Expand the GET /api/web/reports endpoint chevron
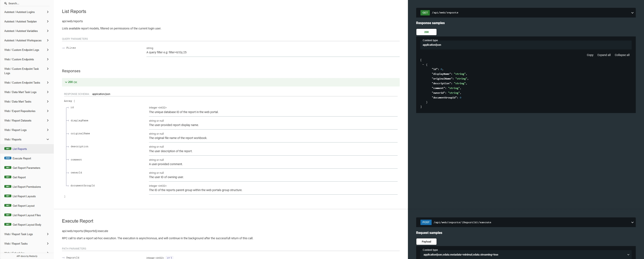The image size is (644, 259). click(632, 13)
